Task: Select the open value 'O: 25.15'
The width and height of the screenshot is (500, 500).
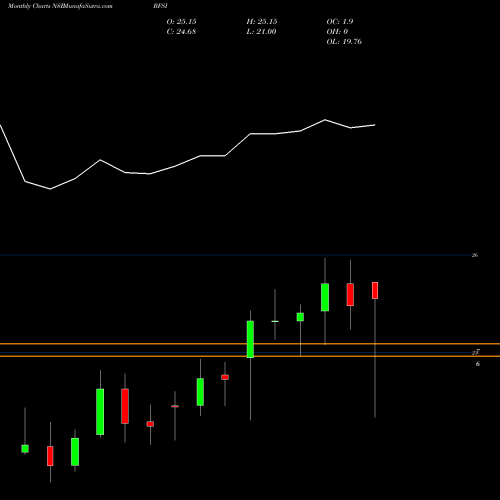Action: [x=181, y=22]
